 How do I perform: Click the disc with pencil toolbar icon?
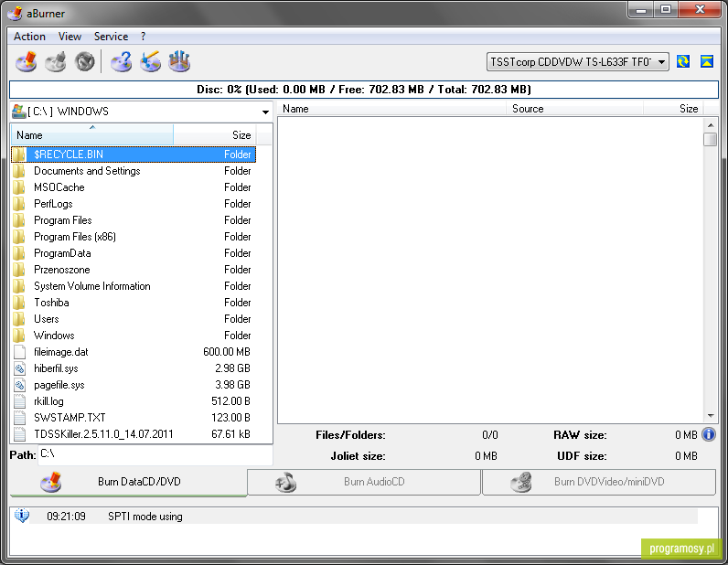150,62
